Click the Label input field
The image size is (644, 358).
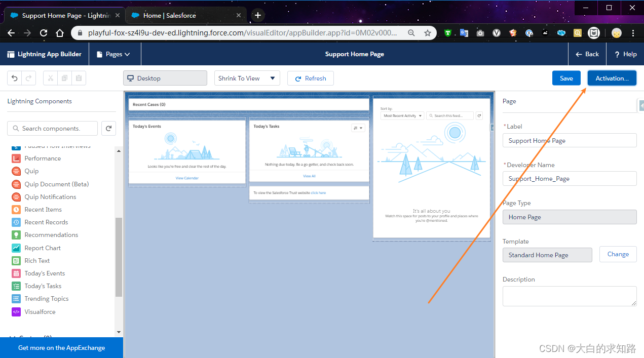[x=570, y=140]
